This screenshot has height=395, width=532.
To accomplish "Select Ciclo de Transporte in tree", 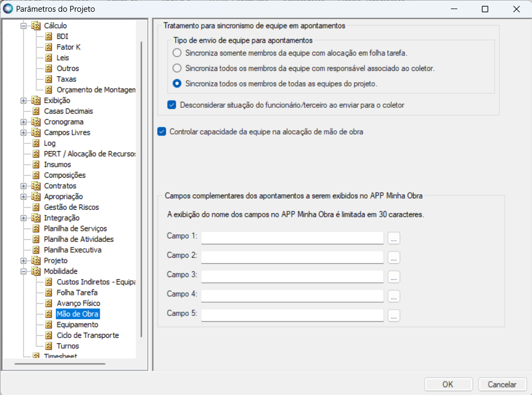I will (88, 335).
